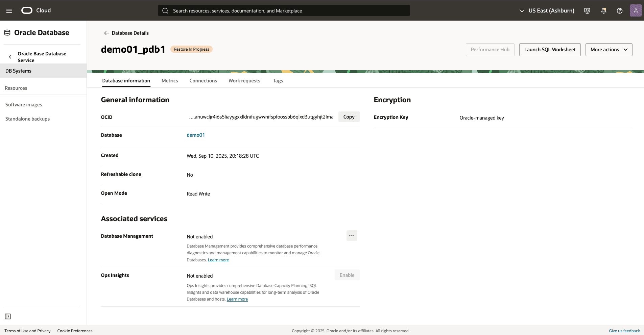Screen dimensions: 644x335
Task: Open the demo01 database link
Action: coord(196,135)
